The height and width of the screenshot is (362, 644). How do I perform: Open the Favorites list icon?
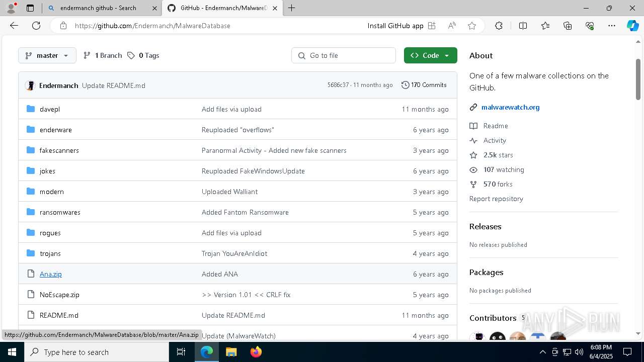click(545, 26)
